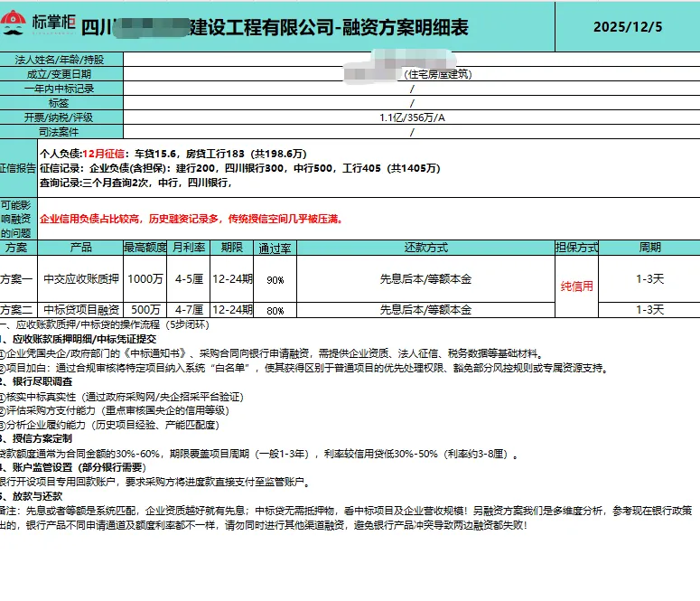Click the 方案 column header
Screen dimensions: 700x601
point(18,248)
